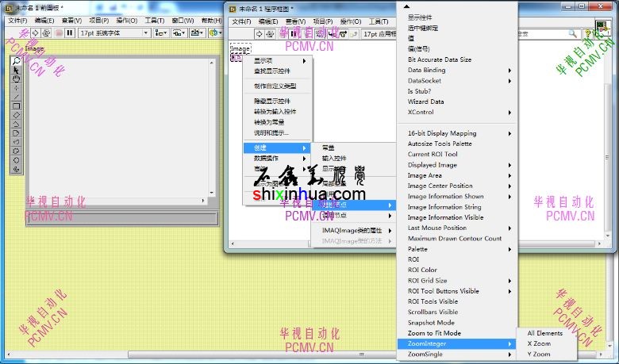This screenshot has height=364, width=619.
Task: Select the line ROI tool
Action: pos(16,97)
